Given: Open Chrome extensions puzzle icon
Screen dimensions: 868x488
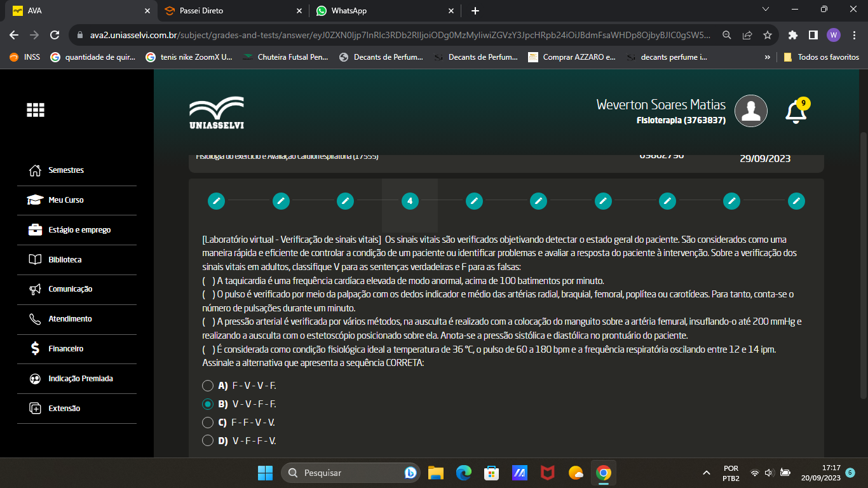Looking at the screenshot, I should (792, 35).
